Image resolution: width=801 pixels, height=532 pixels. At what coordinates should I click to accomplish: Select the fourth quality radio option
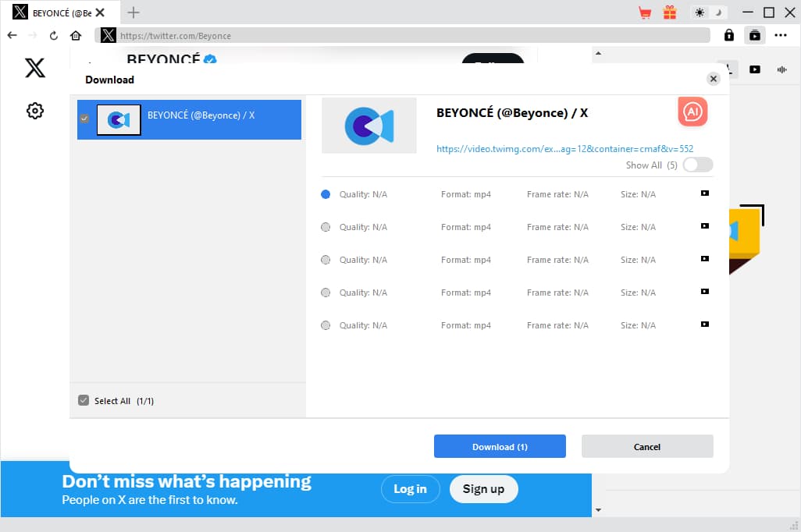[x=326, y=293]
